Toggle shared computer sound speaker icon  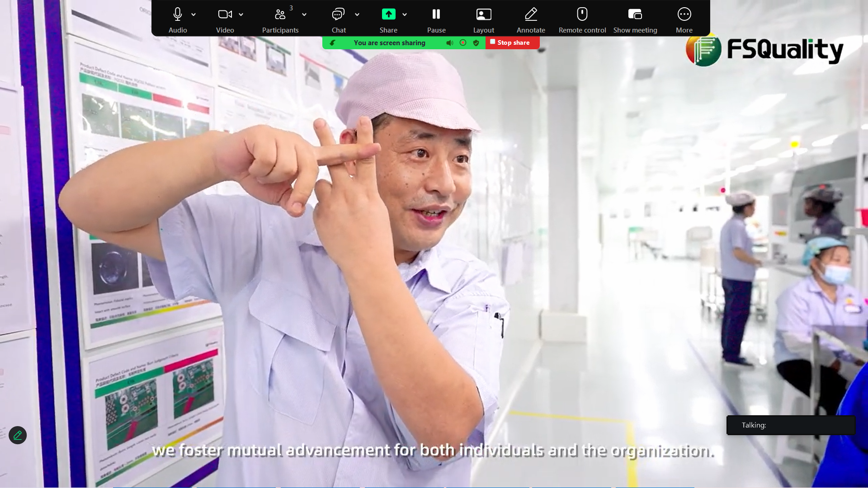click(x=449, y=43)
